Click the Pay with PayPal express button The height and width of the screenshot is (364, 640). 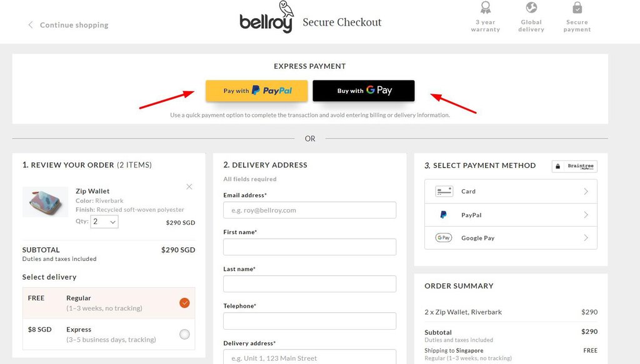tap(256, 91)
